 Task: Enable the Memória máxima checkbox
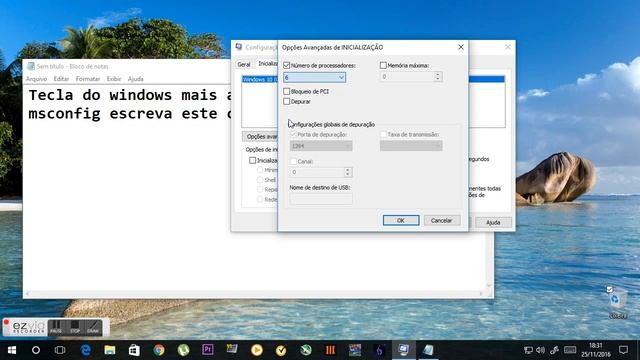click(383, 65)
